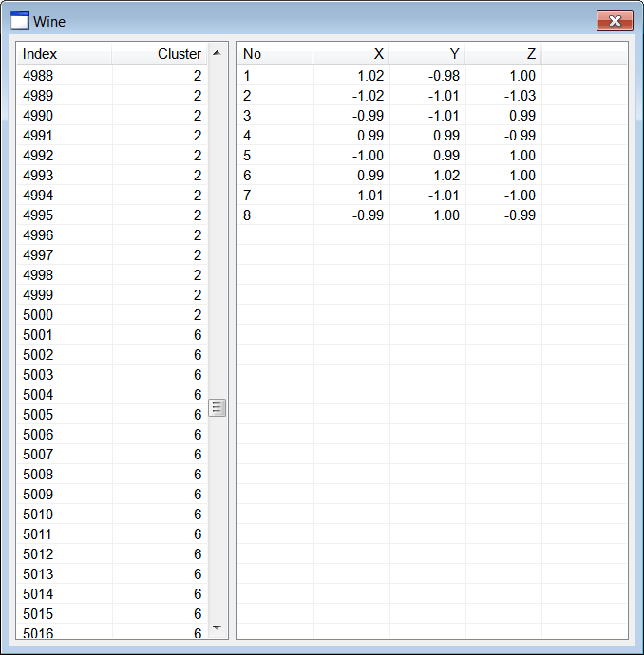Select row with index 5003
Viewport: 644px width, 655px height.
point(112,375)
